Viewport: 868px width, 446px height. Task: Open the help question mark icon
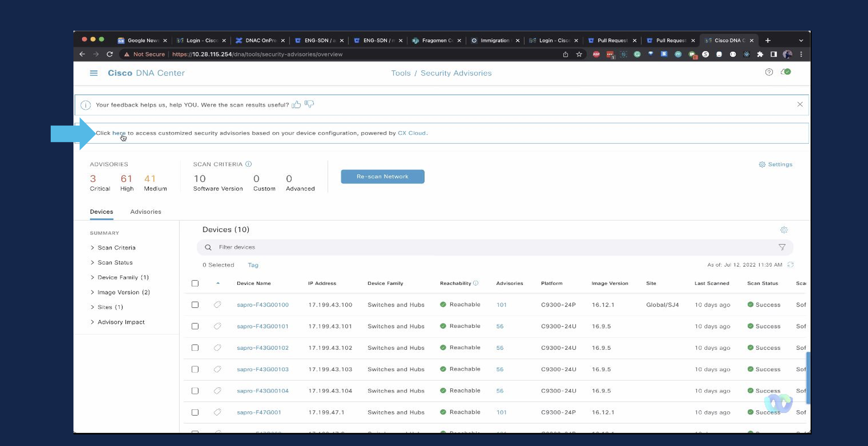pos(769,72)
